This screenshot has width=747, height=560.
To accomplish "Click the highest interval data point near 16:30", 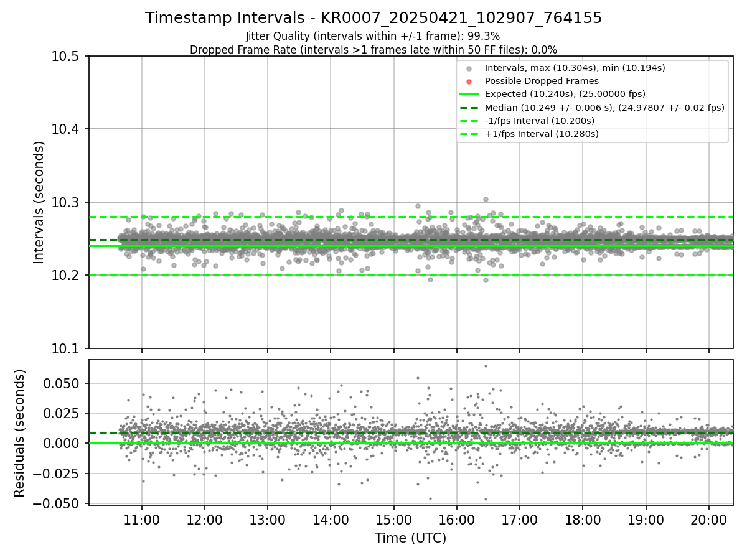I will click(x=486, y=199).
